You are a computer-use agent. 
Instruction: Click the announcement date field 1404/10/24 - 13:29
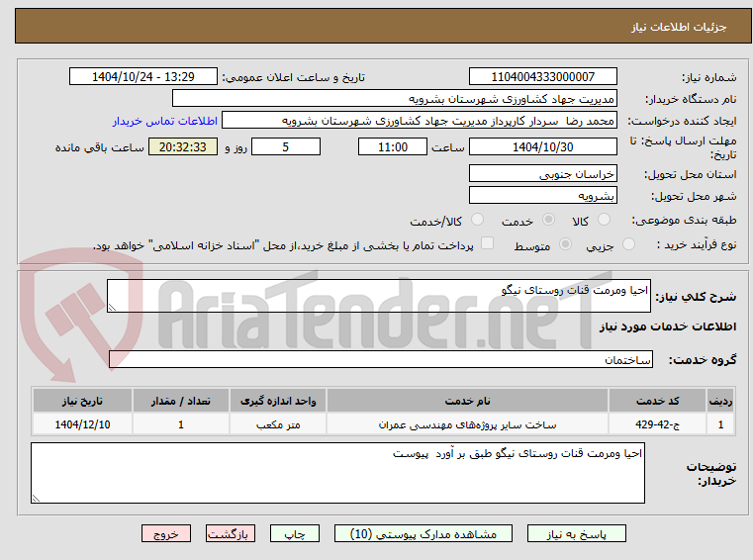(x=143, y=77)
